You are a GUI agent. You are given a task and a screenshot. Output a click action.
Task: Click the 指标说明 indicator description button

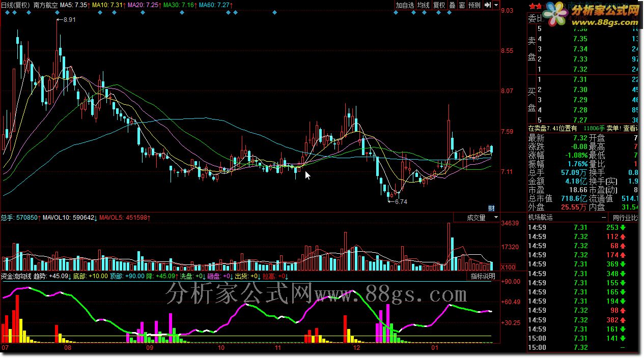[x=483, y=276]
